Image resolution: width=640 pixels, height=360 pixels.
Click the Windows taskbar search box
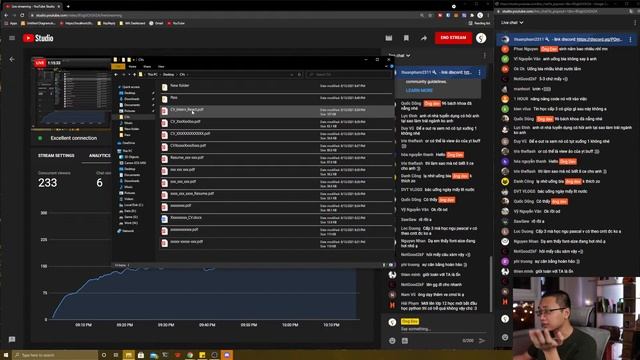click(55, 355)
